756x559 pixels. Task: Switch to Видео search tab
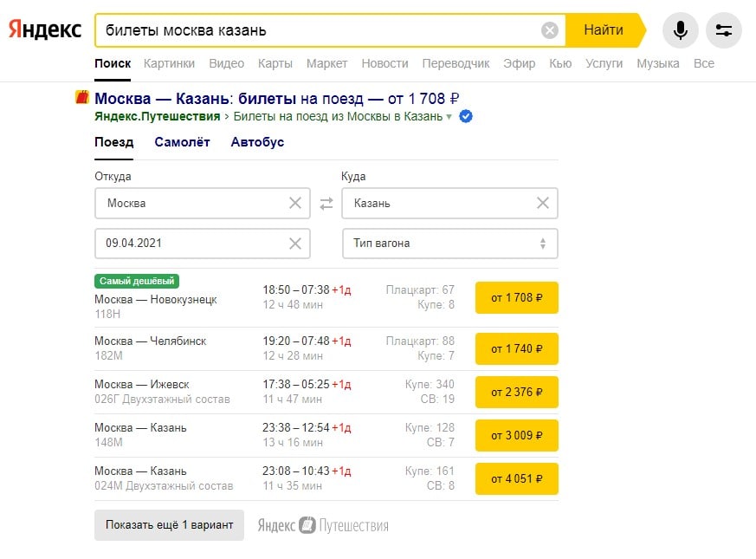tap(227, 63)
